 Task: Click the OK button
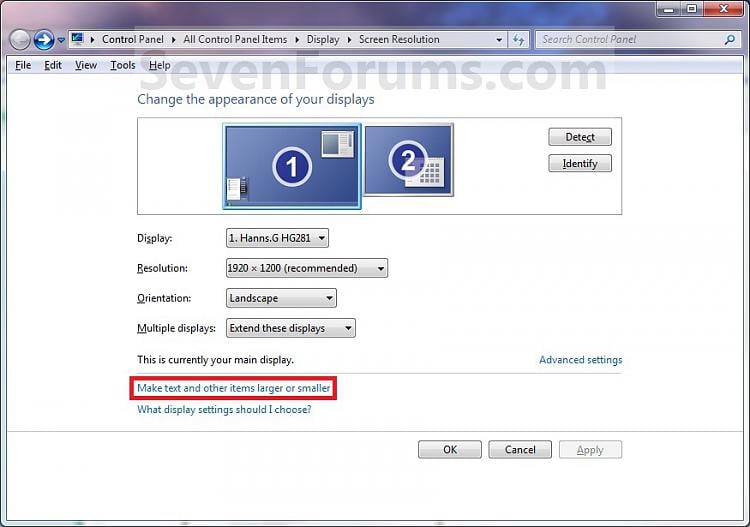pos(450,450)
